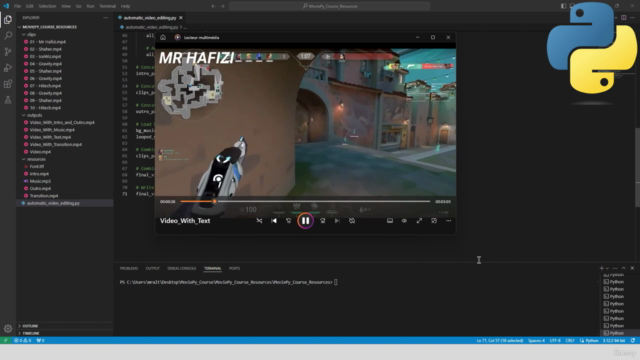
Task: Rewind a few seconds in media player
Action: (x=289, y=221)
